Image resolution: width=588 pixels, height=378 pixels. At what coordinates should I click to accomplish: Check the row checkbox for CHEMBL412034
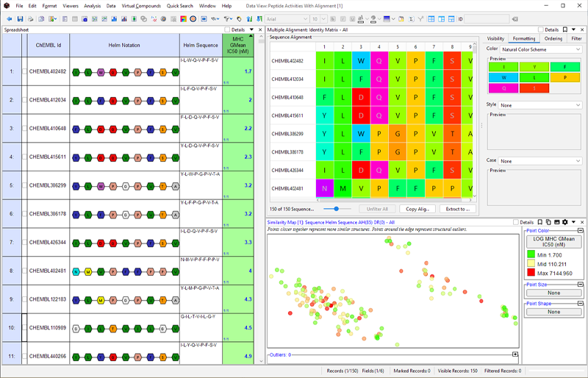(24, 100)
